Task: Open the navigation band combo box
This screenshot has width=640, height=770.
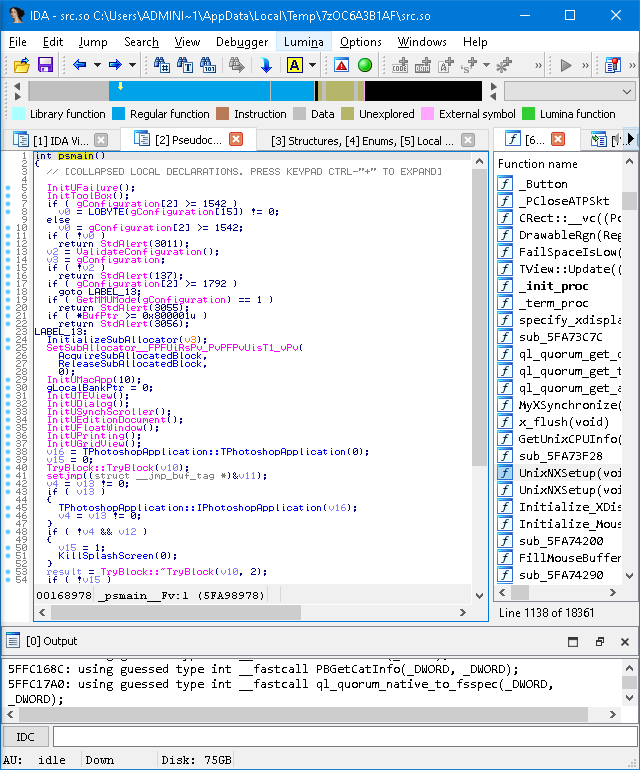Action: 569,92
